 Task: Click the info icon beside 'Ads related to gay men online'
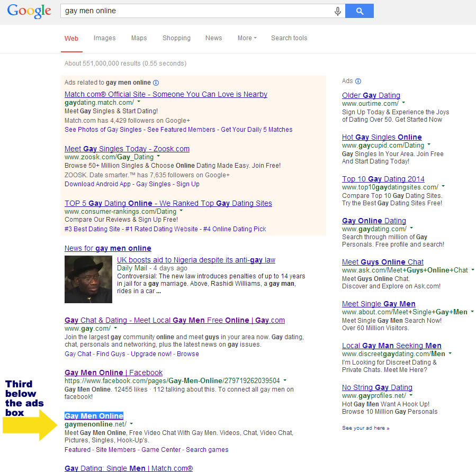point(156,83)
